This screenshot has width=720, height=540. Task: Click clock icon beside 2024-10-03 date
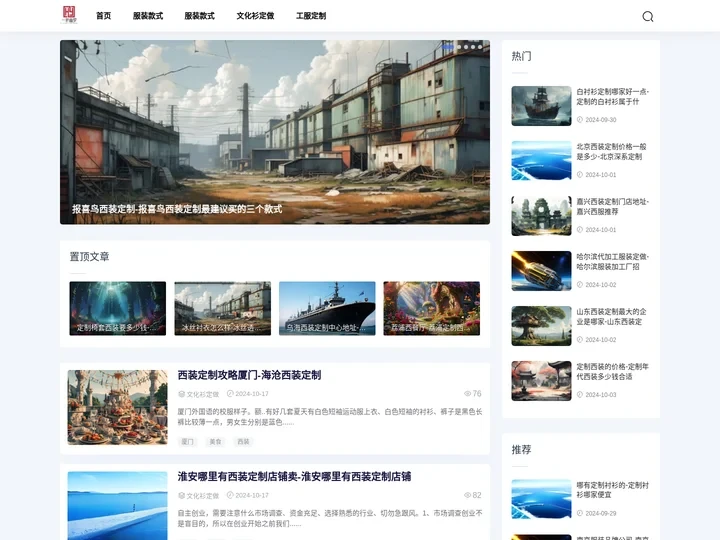point(580,395)
